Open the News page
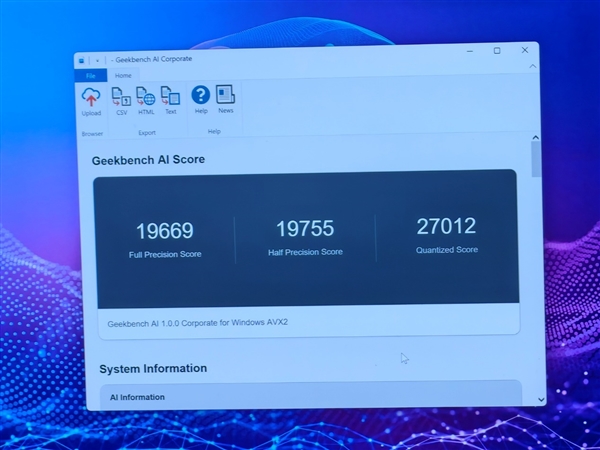The width and height of the screenshot is (600, 450). coord(225,99)
